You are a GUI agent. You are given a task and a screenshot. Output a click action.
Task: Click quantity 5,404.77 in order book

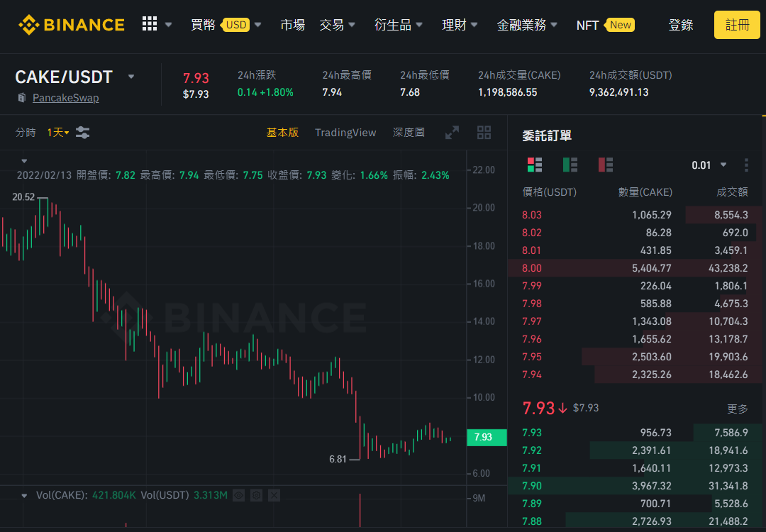click(651, 267)
